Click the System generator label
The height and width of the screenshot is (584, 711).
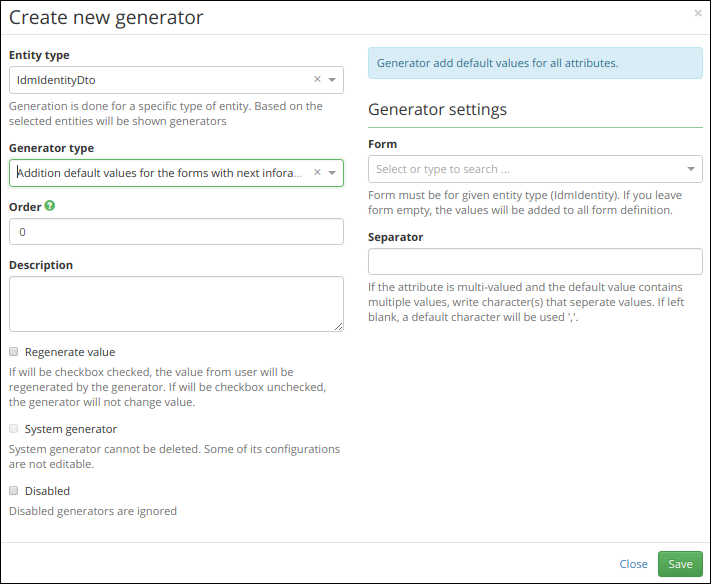(x=71, y=429)
